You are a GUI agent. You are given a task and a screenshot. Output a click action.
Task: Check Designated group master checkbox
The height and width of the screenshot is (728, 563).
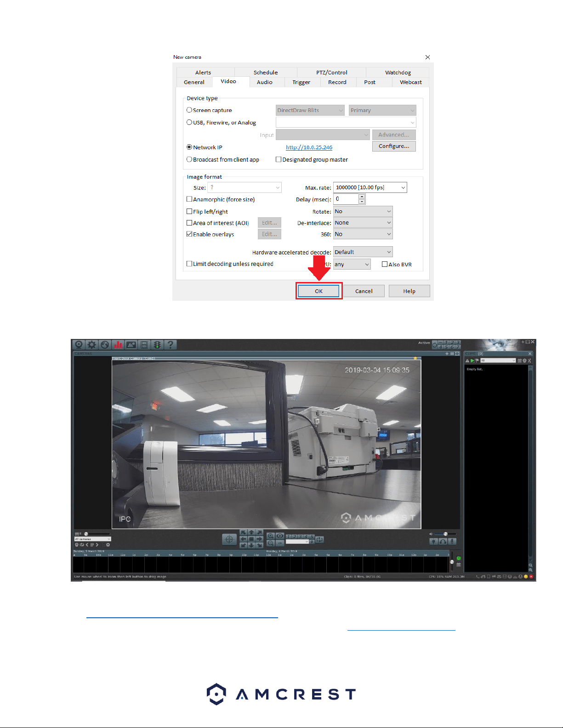pyautogui.click(x=278, y=159)
